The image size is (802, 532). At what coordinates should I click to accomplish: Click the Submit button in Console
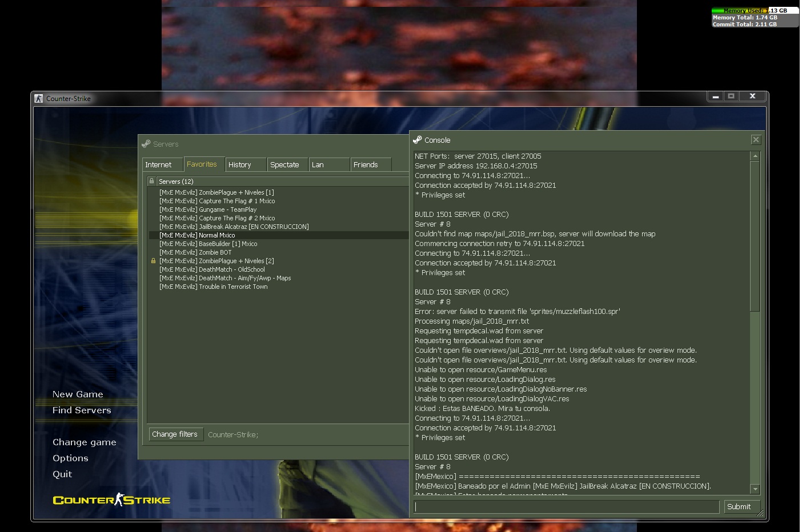[x=741, y=506]
